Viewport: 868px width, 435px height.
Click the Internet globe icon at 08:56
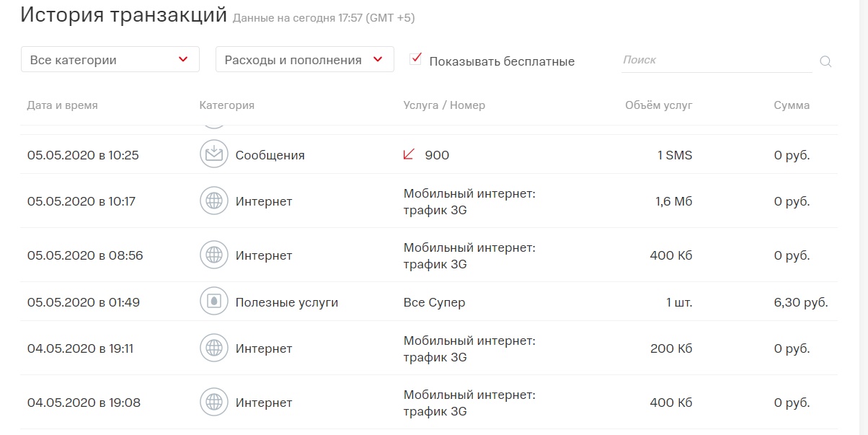[x=213, y=255]
